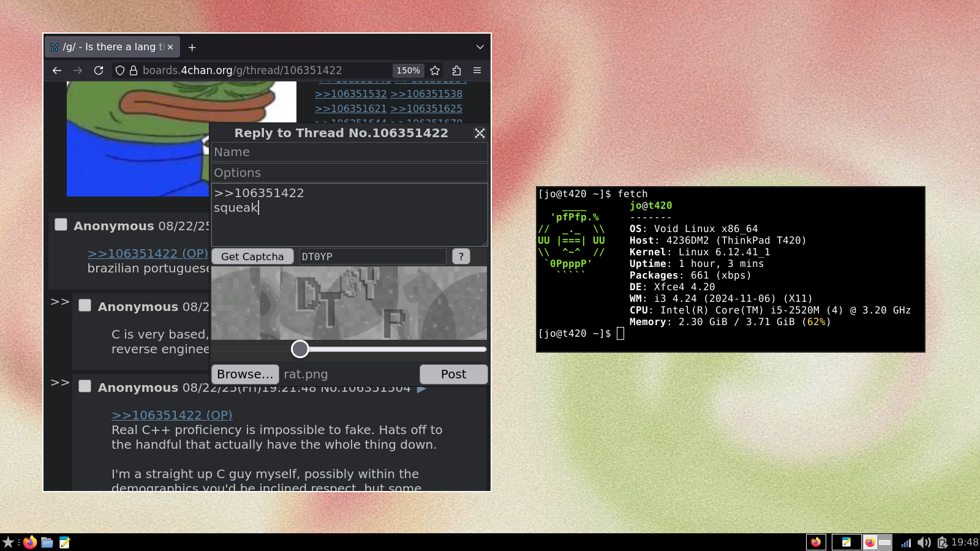Open the tracking protection shield icon
The image size is (980, 551).
[120, 70]
